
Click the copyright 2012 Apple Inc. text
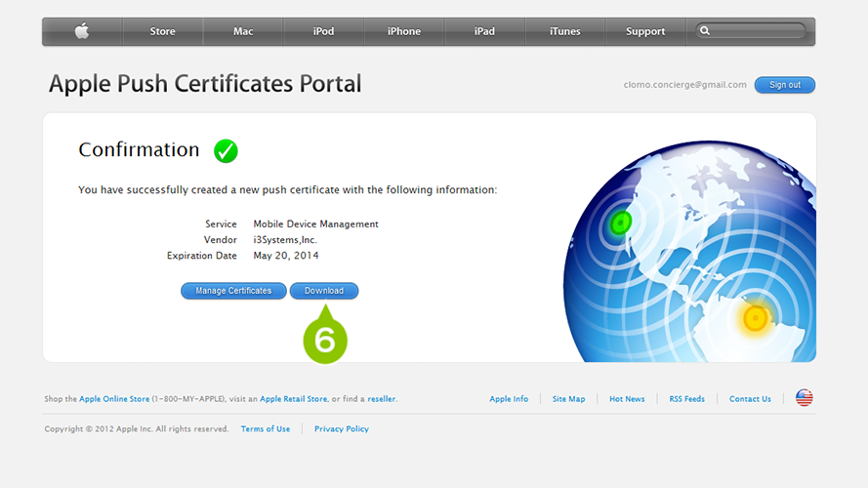click(x=136, y=428)
